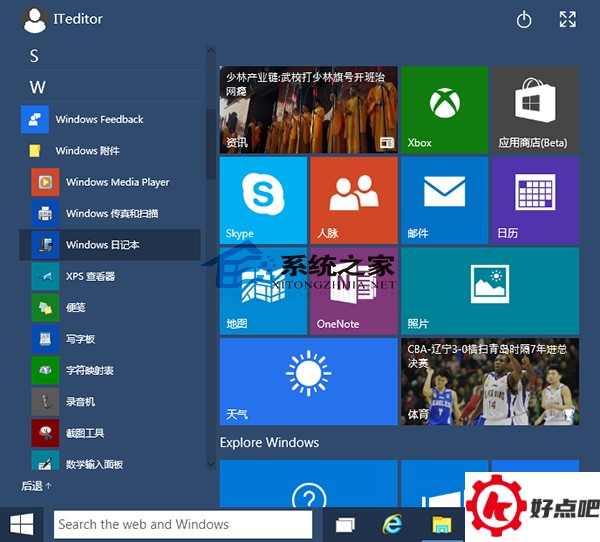Launch the Skype tile
Image resolution: width=600 pixels, height=542 pixels.
point(263,200)
